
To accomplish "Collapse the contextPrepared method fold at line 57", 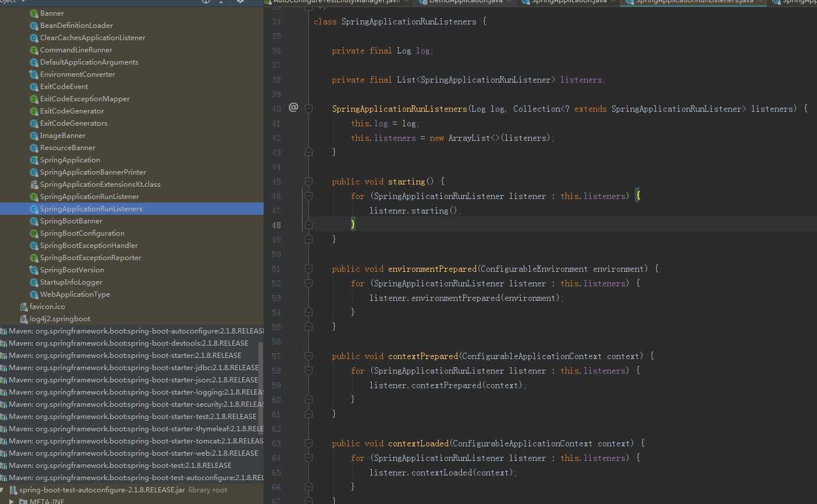I will pyautogui.click(x=309, y=356).
